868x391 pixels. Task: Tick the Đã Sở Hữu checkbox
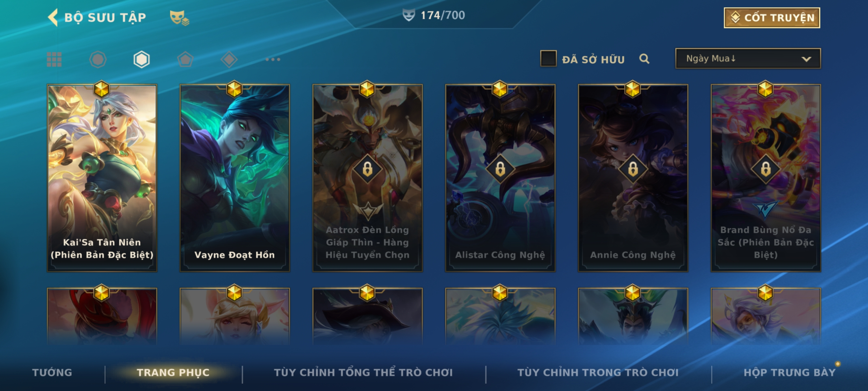pyautogui.click(x=548, y=59)
